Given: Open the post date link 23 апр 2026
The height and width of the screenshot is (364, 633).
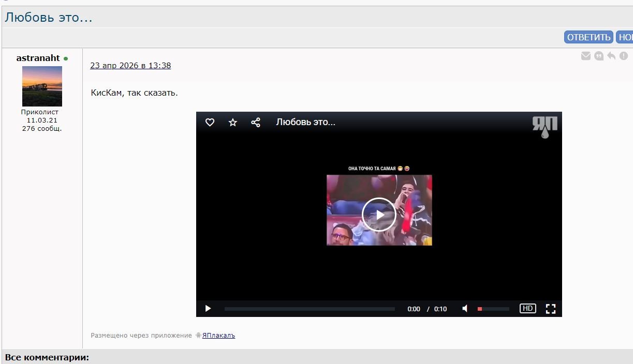Looking at the screenshot, I should [x=130, y=66].
